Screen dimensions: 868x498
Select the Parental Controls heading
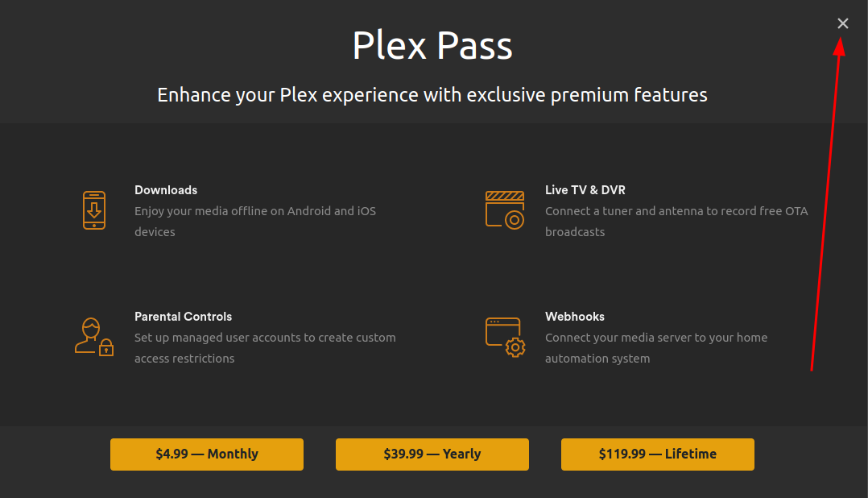click(184, 316)
